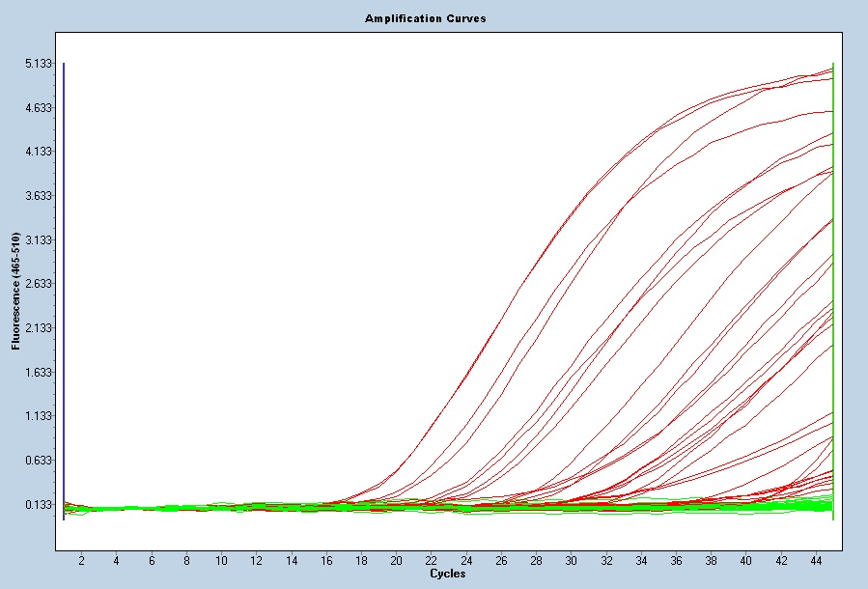Select the blue vertical cursor line at cycle 1
Screen dimensions: 868x589
(64, 290)
